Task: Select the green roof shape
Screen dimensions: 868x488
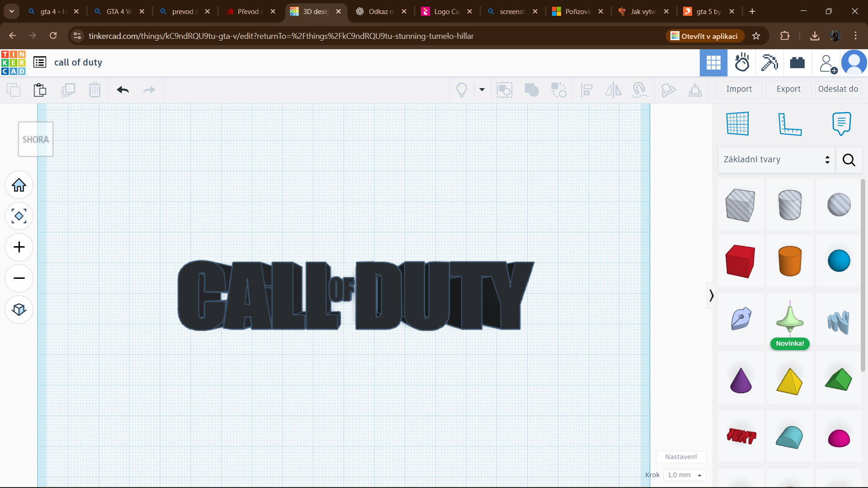Action: pos(839,379)
